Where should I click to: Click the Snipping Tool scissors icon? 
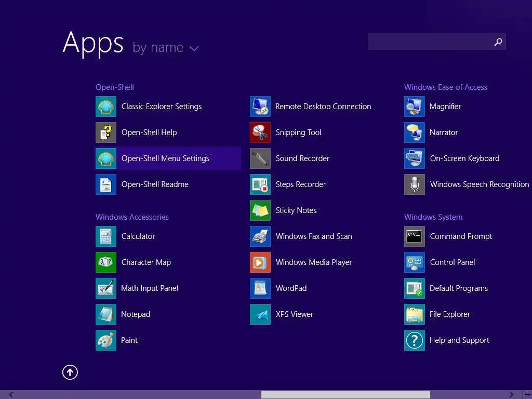(x=260, y=132)
